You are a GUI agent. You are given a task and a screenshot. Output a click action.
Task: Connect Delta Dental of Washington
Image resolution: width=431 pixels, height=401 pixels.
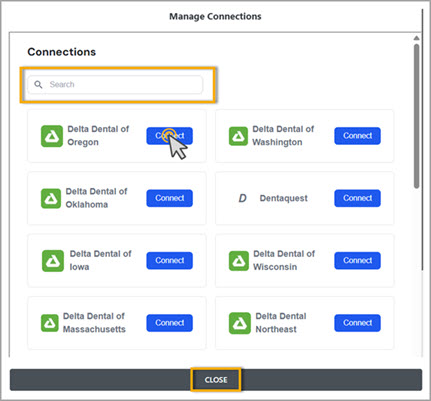[357, 136]
